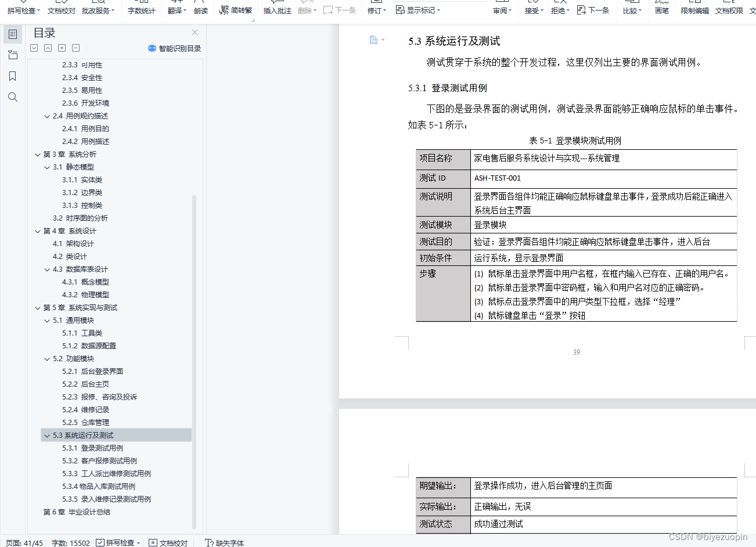
Task: Insert a comment using 插入批注 icon
Action: coord(277,10)
